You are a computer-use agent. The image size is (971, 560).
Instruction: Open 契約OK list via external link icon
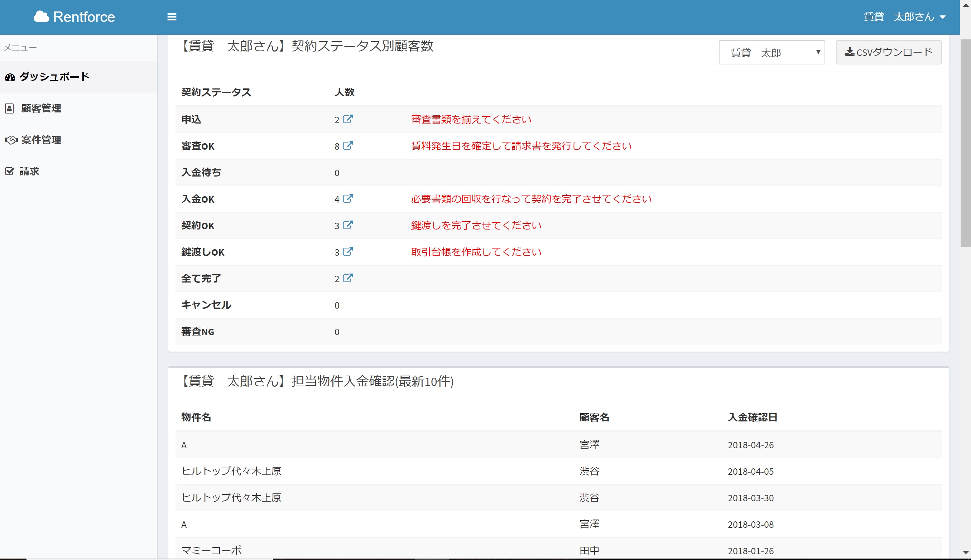pyautogui.click(x=348, y=225)
